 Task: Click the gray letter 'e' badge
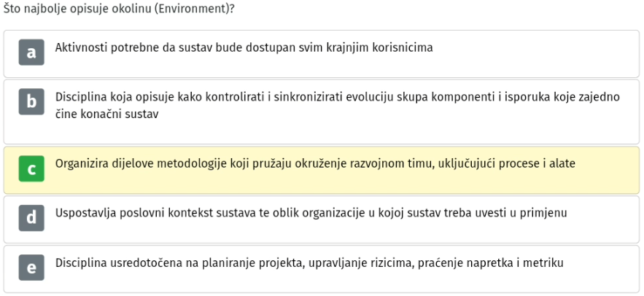[31, 268]
